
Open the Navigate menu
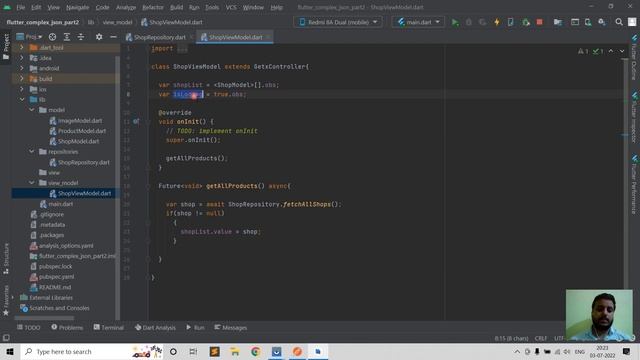78,7
